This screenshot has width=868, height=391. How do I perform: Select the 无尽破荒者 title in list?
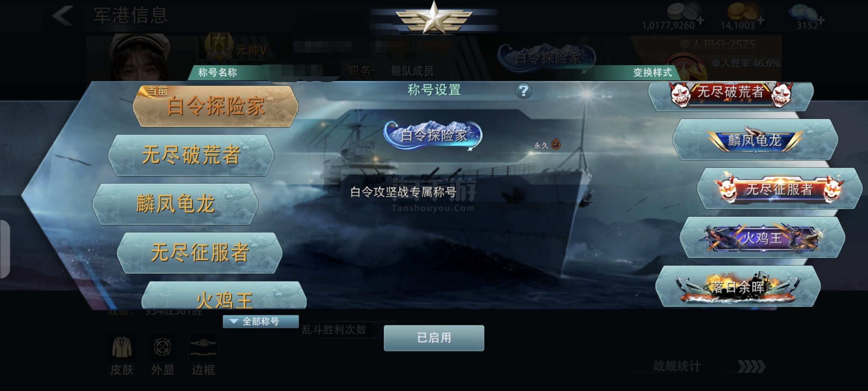191,155
